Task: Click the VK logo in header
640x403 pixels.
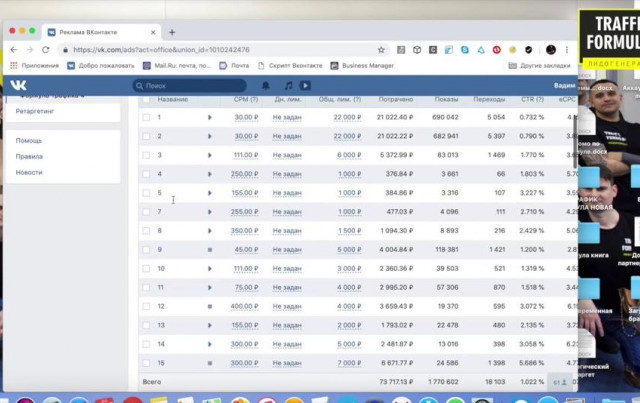Action: [x=19, y=86]
